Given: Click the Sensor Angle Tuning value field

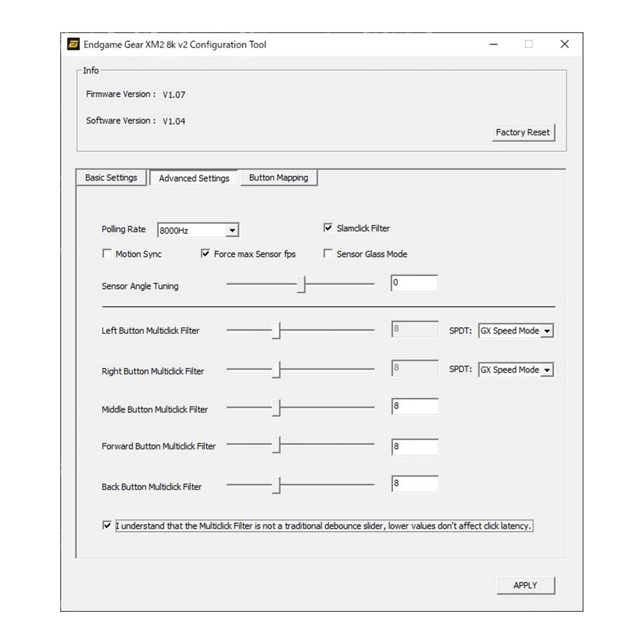Looking at the screenshot, I should coord(414,283).
